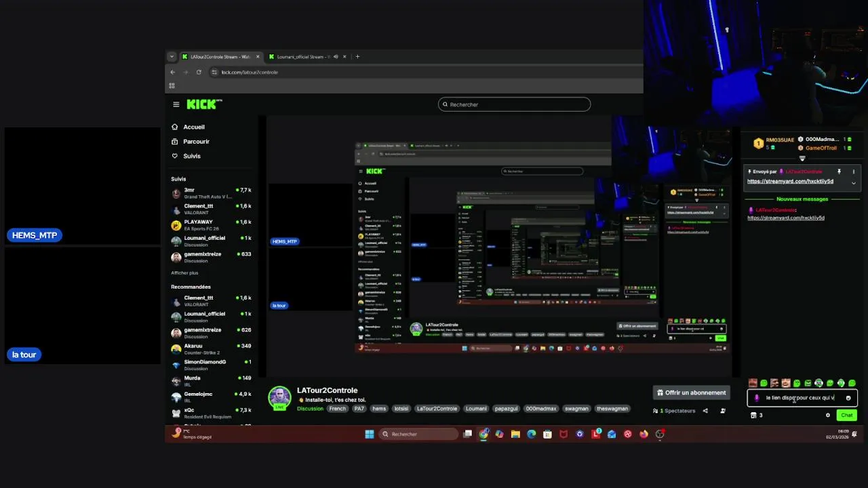Click the LATour2Controle streamer avatar

[280, 398]
